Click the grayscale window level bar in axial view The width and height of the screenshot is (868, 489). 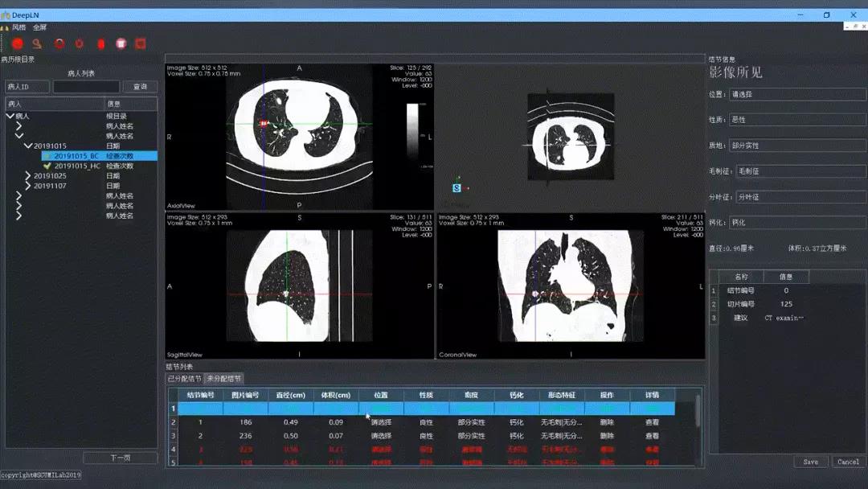(x=413, y=133)
